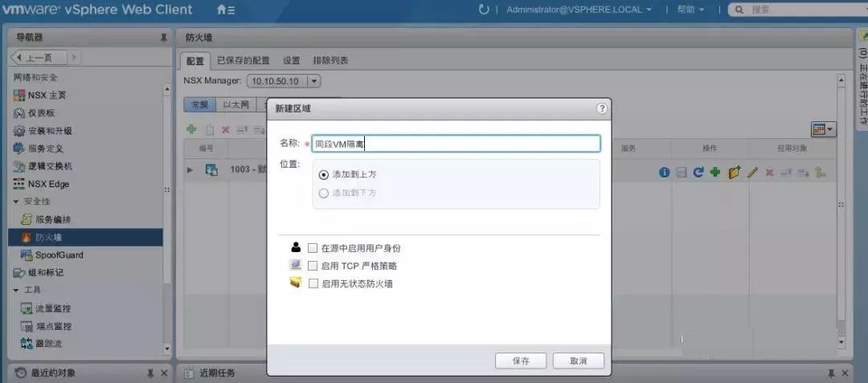868x383 pixels.
Task: Switch to the 排除列表 tab
Action: [x=330, y=60]
